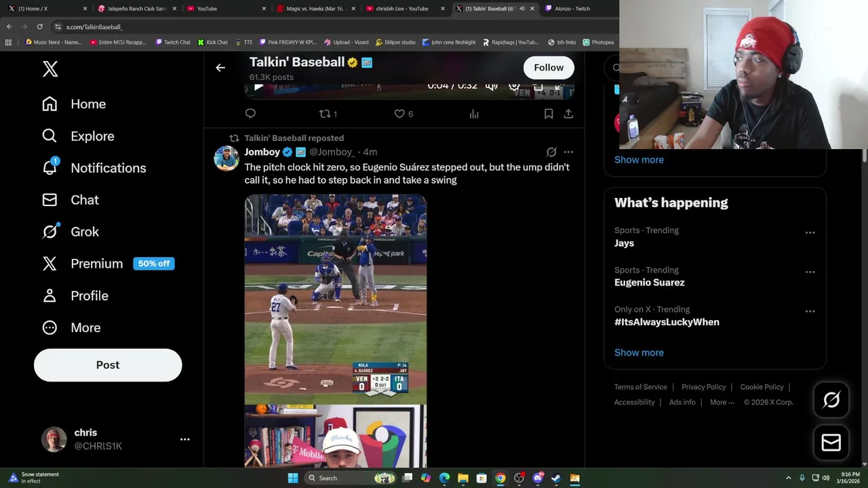Repost the video post with 1 repost

[328, 113]
